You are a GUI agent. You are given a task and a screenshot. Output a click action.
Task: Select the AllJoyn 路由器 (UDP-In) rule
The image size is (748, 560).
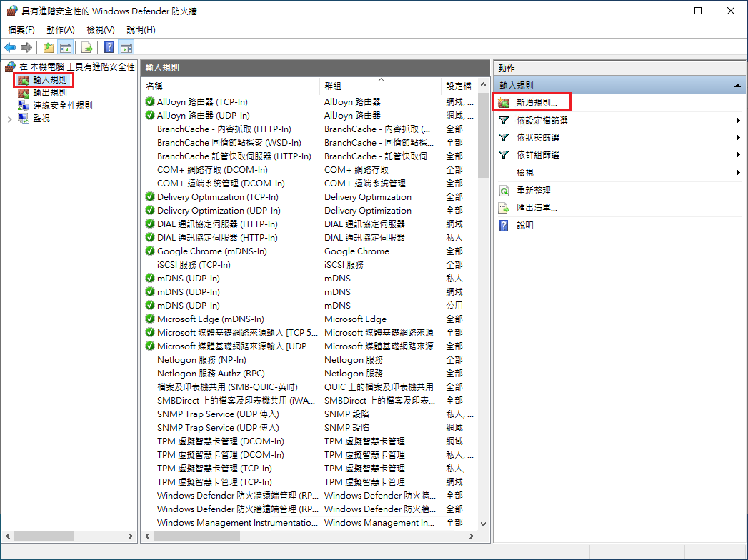[309, 116]
